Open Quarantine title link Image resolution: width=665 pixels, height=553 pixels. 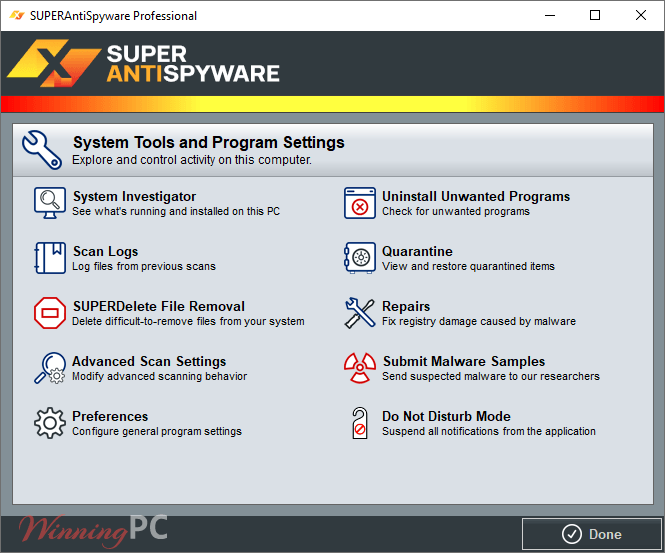417,251
